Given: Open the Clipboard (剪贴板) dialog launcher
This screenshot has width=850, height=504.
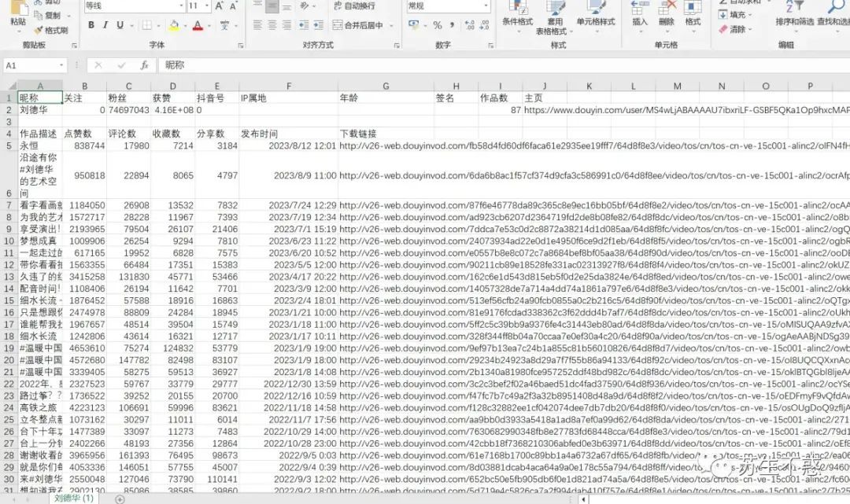Looking at the screenshot, I should [x=74, y=46].
